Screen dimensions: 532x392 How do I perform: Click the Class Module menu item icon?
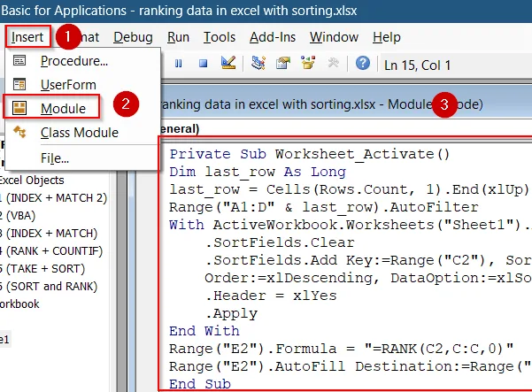[x=19, y=132]
